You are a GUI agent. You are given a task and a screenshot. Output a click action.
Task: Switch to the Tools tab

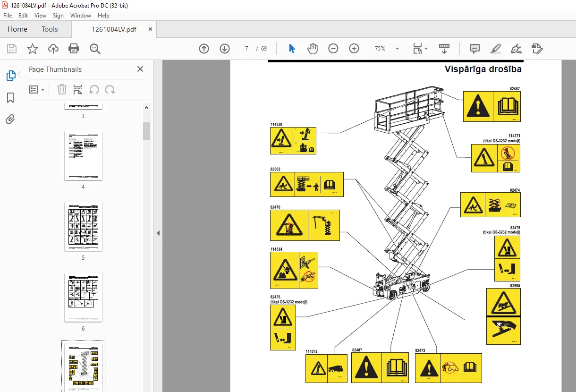click(x=50, y=29)
